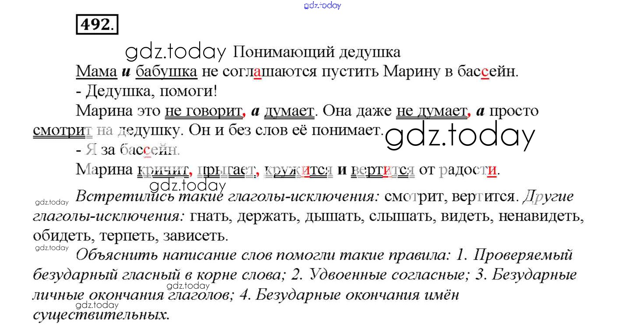Screen dimensions: 644x325
Task: Click the small blue gdz.today watermark at top
Action: 322,5
